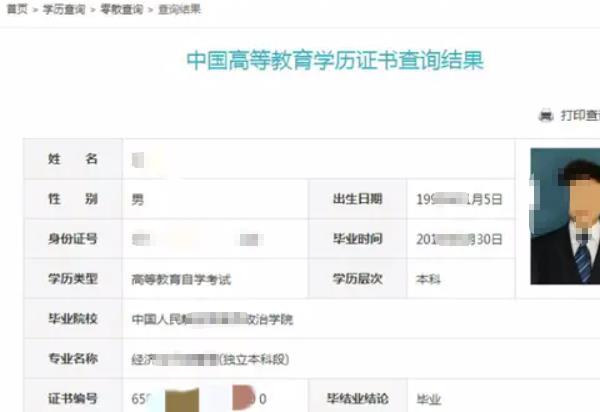The width and height of the screenshot is (600, 412).
Task: Open the 零散查询 breadcrumb link
Action: 122,9
